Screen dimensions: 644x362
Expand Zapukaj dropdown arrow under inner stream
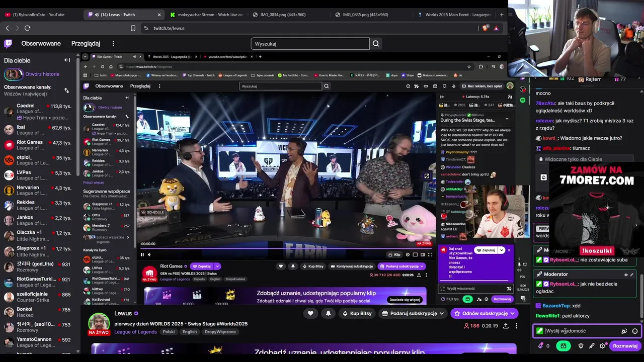click(x=217, y=266)
